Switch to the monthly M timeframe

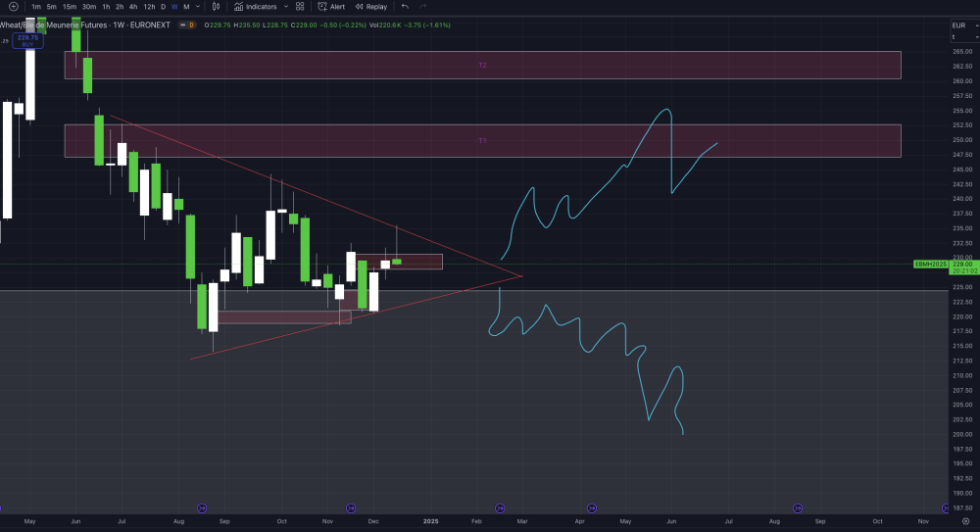point(186,7)
